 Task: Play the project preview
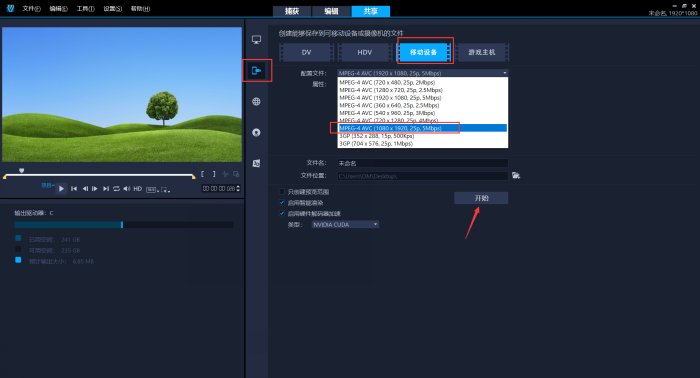click(x=61, y=189)
